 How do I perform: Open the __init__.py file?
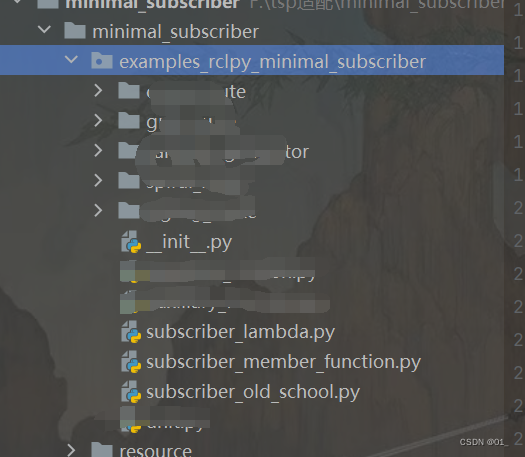point(189,242)
